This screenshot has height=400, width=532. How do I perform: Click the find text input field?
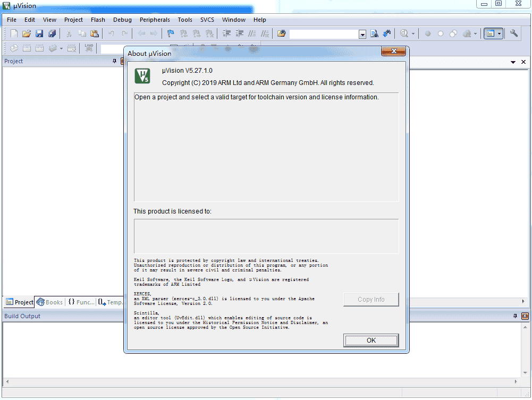(x=324, y=34)
